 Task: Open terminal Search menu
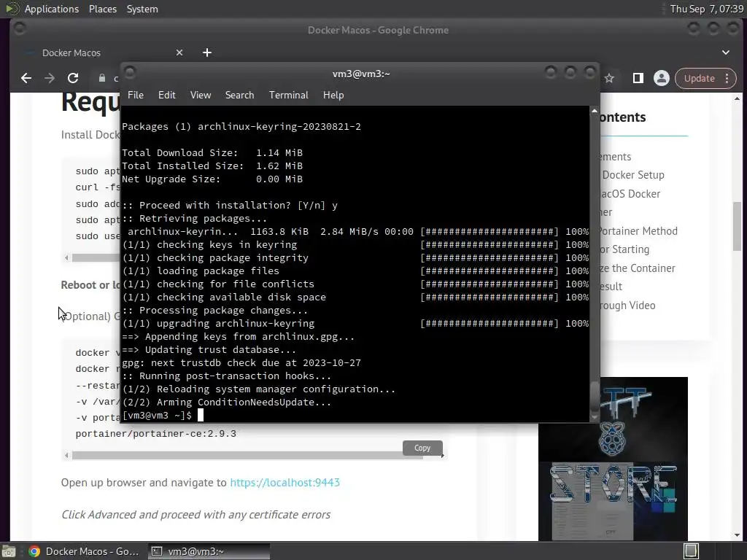239,95
